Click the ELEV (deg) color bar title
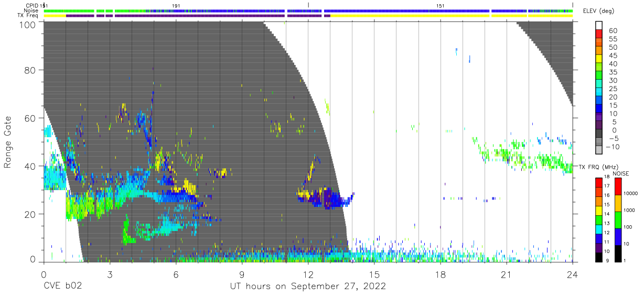 [x=598, y=11]
